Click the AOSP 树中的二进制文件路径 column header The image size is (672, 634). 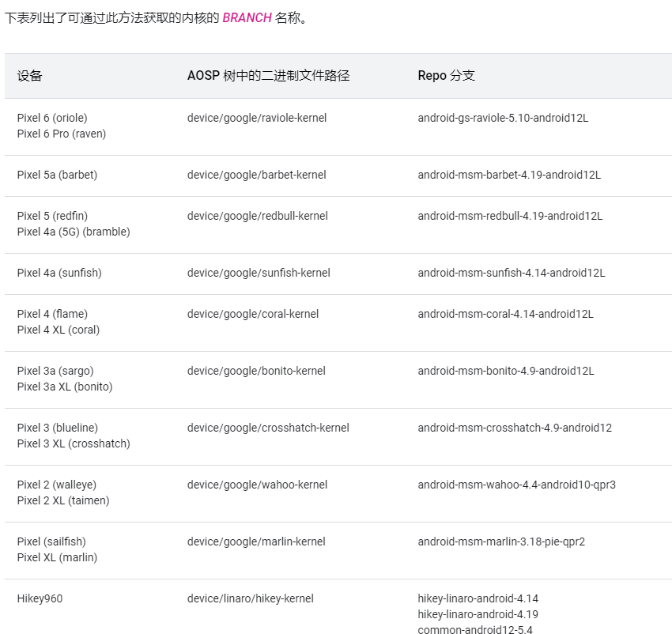(268, 76)
